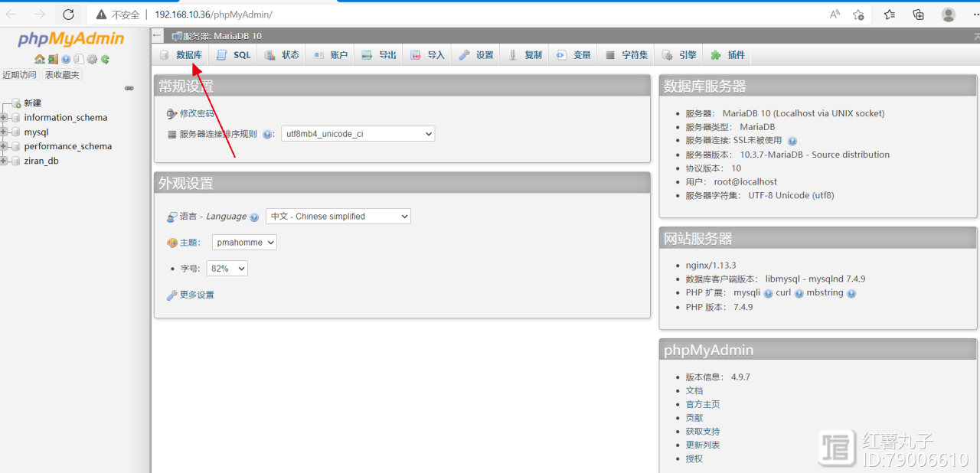The height and width of the screenshot is (473, 980).
Task: Click help icon after curl extension
Action: (x=799, y=293)
